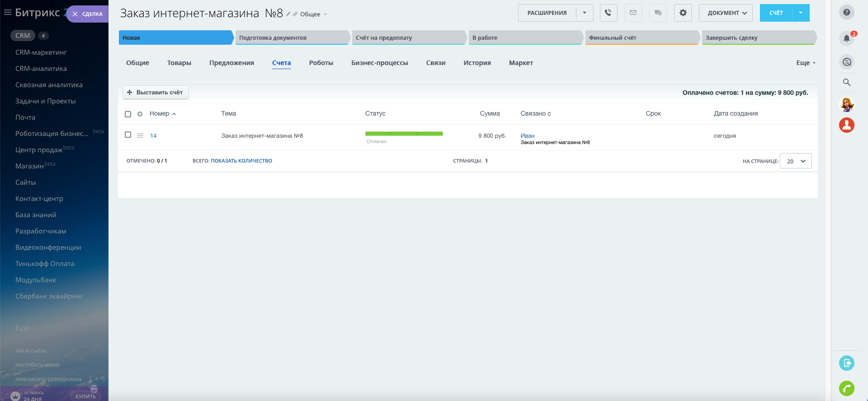Check the checkbox for invoice 14

coord(128,135)
